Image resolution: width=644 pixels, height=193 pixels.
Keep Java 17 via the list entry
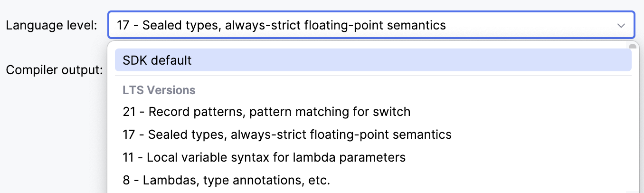tap(287, 135)
